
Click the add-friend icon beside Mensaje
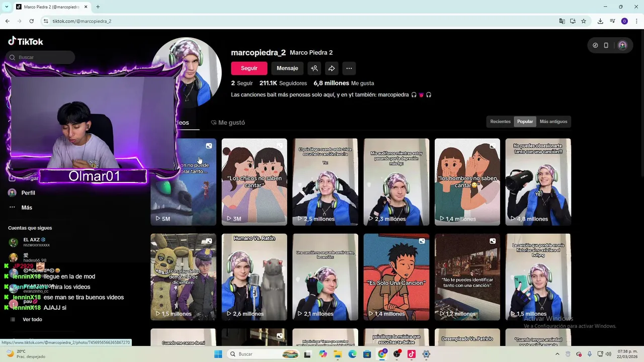(314, 68)
